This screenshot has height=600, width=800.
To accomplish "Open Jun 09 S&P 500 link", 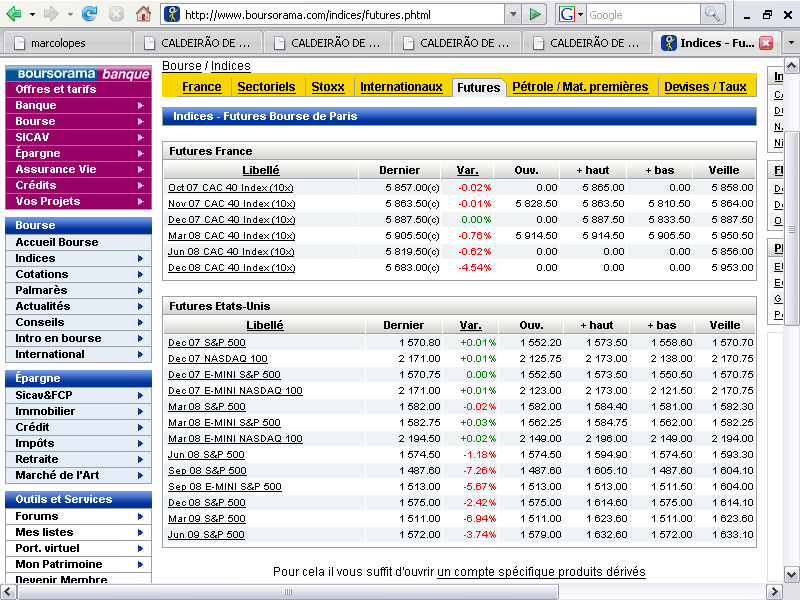I will 206,535.
